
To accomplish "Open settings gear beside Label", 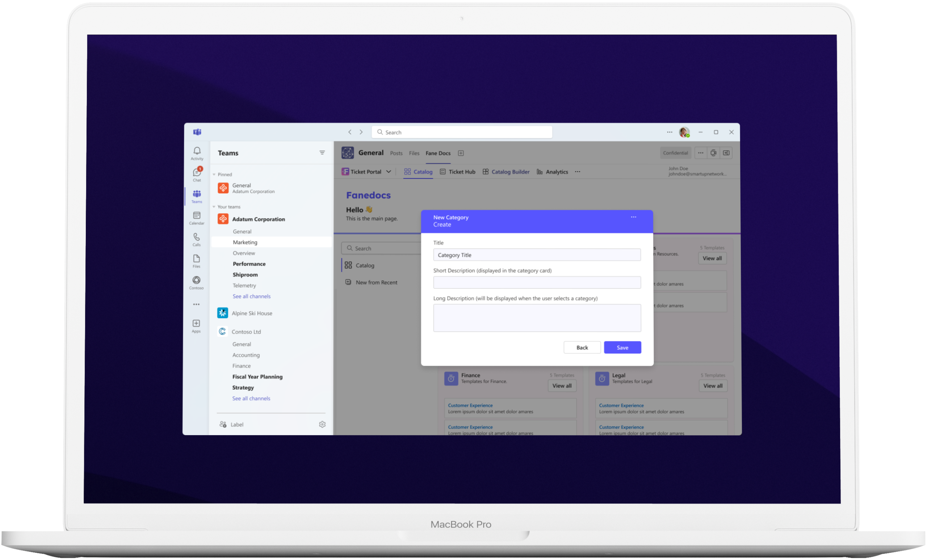I will (322, 424).
